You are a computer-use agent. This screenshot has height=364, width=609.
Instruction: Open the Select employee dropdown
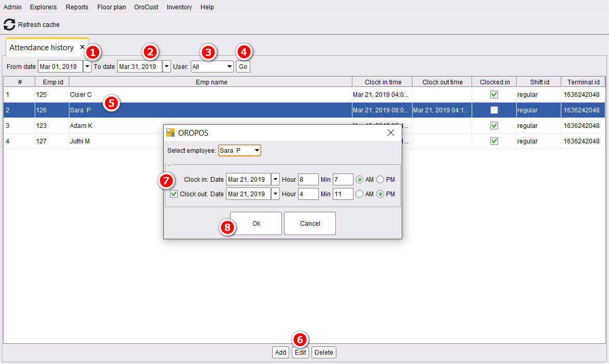tap(239, 151)
